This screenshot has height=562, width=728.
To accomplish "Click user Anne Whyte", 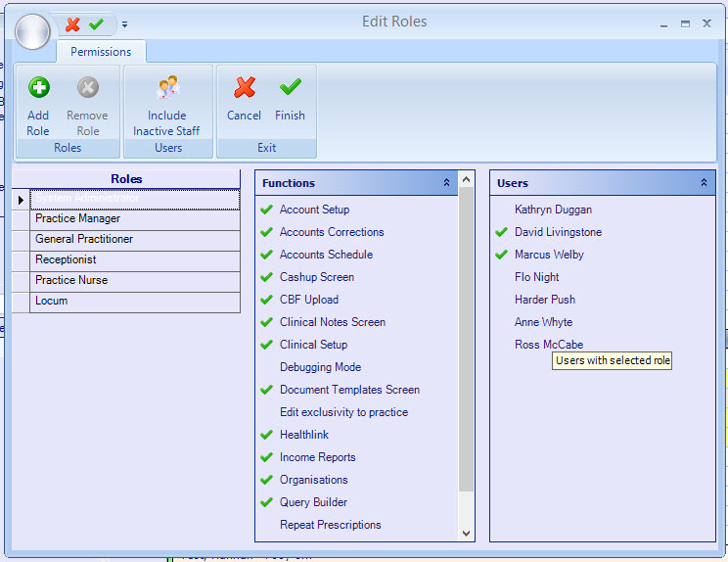I will point(543,322).
